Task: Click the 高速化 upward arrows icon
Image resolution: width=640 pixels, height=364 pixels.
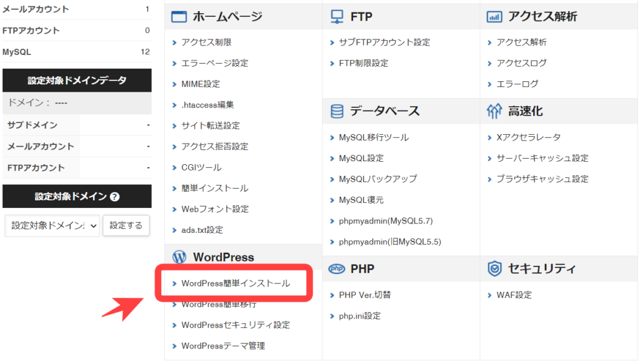Action: 494,111
